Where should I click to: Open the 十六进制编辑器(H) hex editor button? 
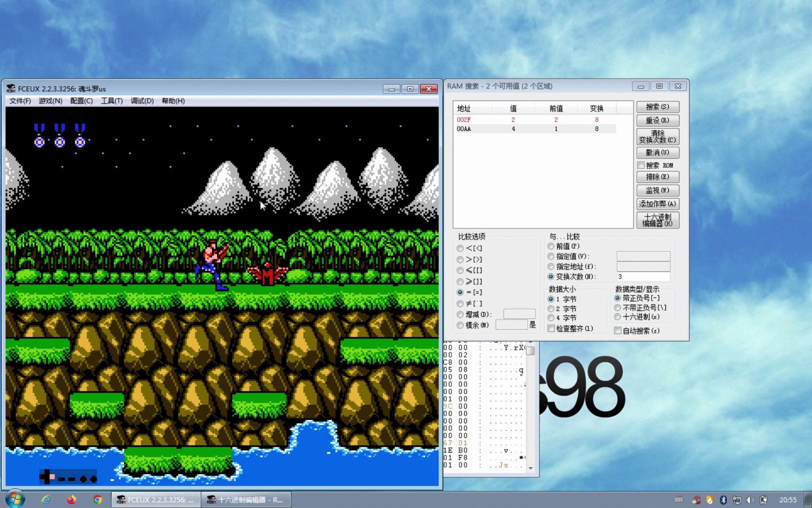click(x=657, y=220)
